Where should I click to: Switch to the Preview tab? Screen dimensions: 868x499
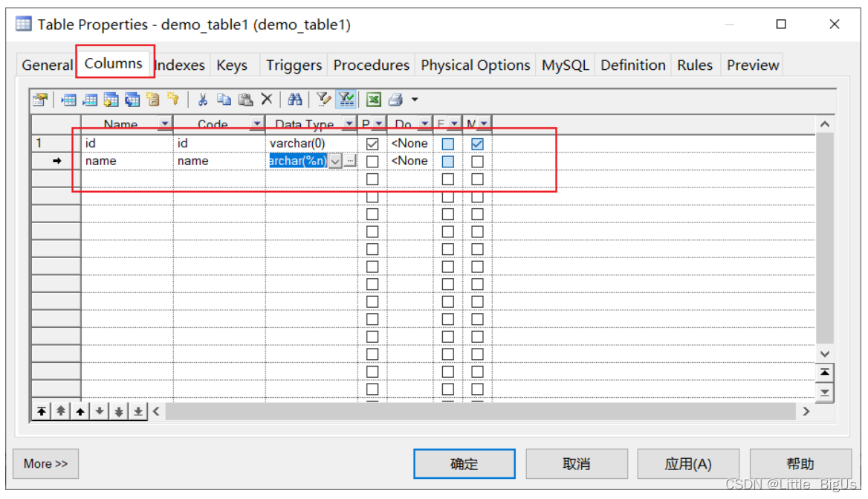tap(752, 65)
